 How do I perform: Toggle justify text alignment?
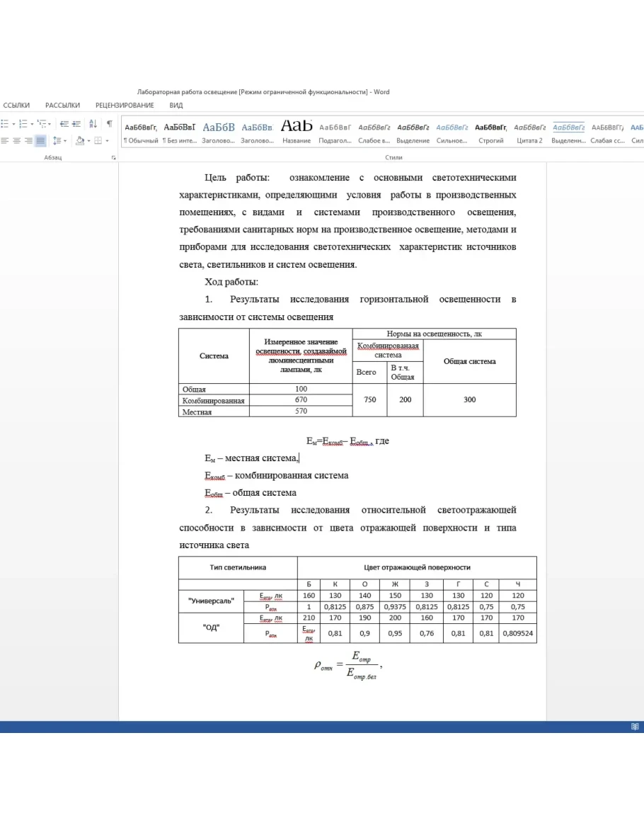pos(40,141)
